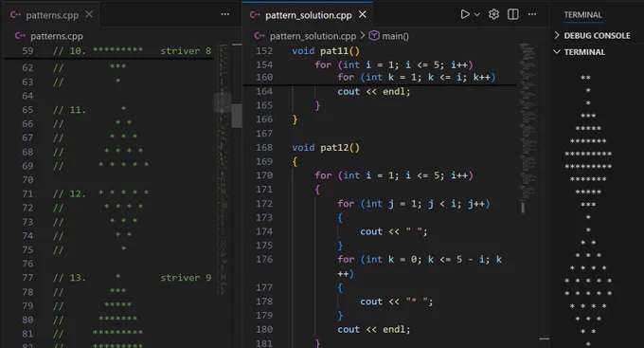The height and width of the screenshot is (348, 644).
Task: Open the gear settings icon in editor toolbar
Action: (x=493, y=14)
